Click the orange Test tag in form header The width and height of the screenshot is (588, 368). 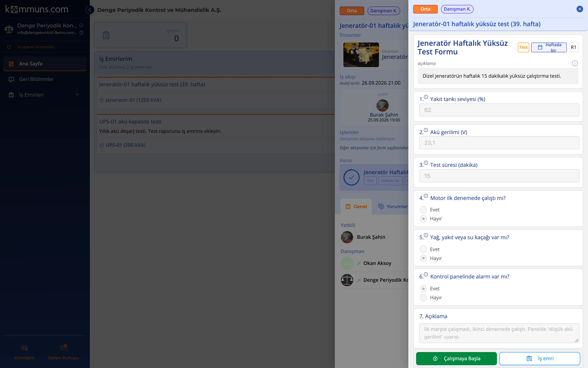(523, 47)
